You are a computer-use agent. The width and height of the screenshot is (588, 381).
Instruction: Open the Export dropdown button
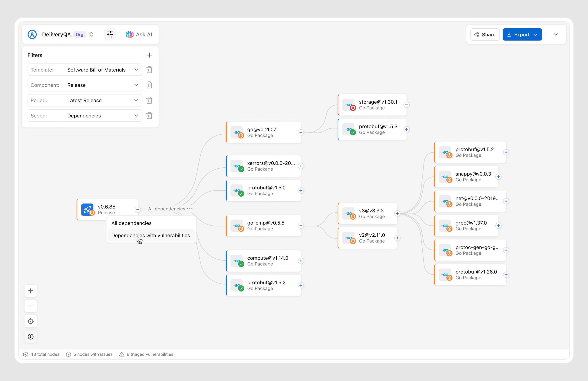click(x=522, y=35)
